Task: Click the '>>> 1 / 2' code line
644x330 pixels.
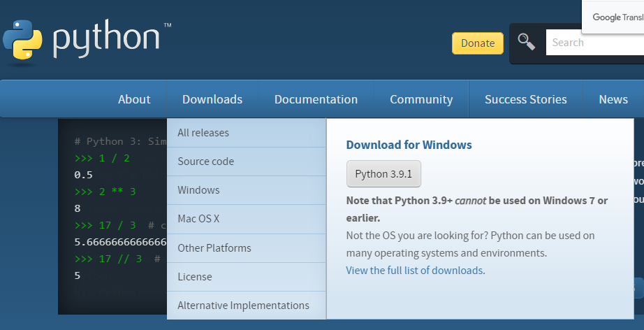Action: point(102,158)
